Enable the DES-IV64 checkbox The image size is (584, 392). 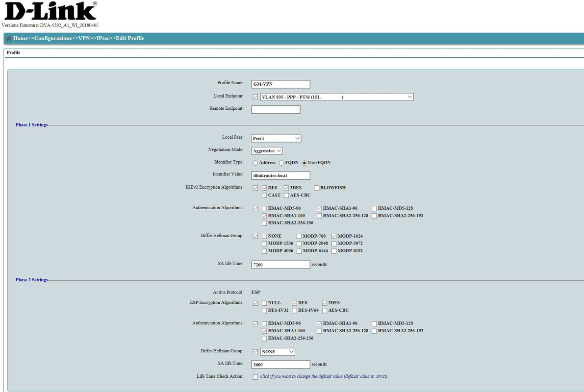tap(294, 311)
